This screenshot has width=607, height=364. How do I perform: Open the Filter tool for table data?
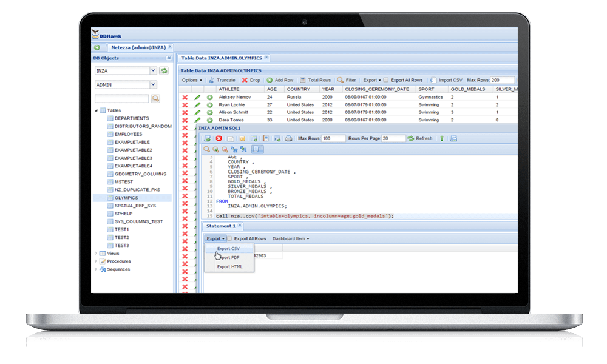click(x=348, y=79)
